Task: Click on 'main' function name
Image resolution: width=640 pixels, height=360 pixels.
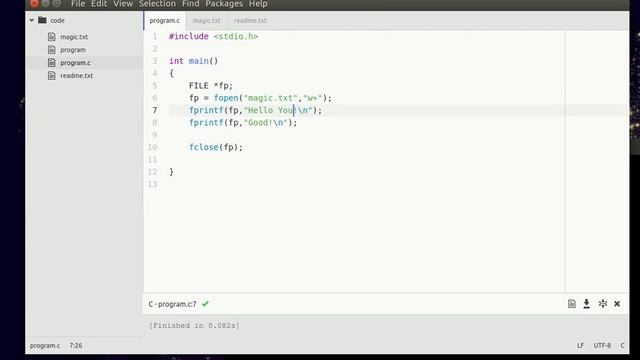Action: (198, 61)
